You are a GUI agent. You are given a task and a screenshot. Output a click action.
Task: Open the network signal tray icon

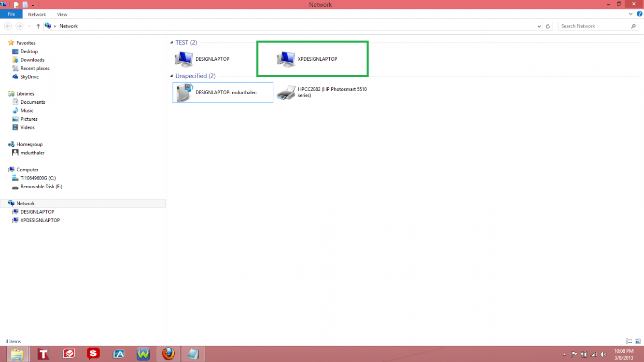[594, 354]
